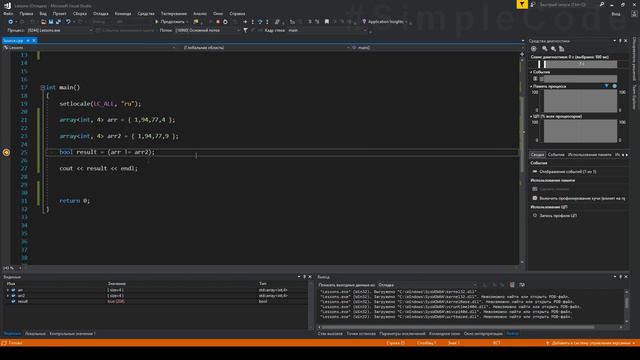Click the Отображение событий link

568,172
